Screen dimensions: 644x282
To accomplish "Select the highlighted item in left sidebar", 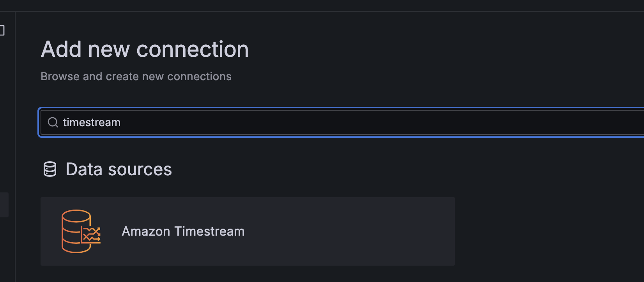I will [x=4, y=204].
